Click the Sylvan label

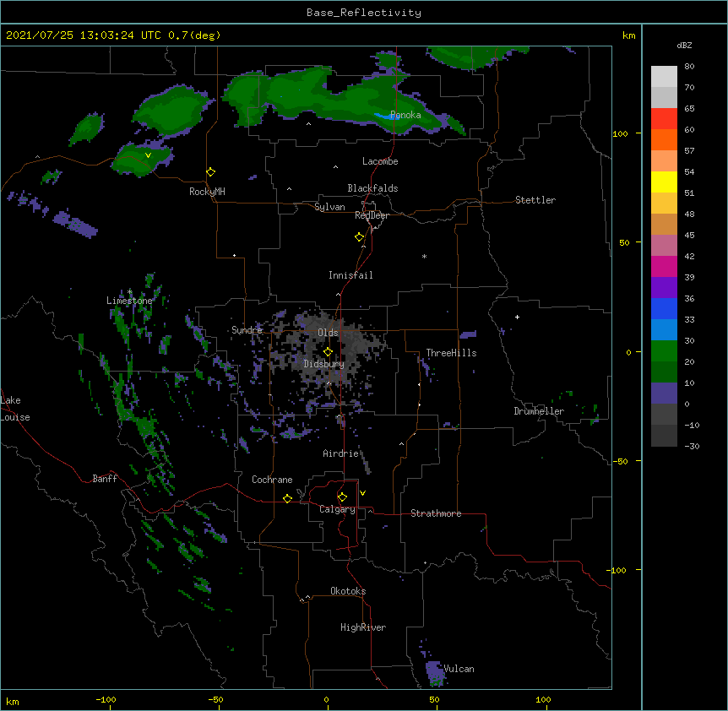tap(329, 207)
